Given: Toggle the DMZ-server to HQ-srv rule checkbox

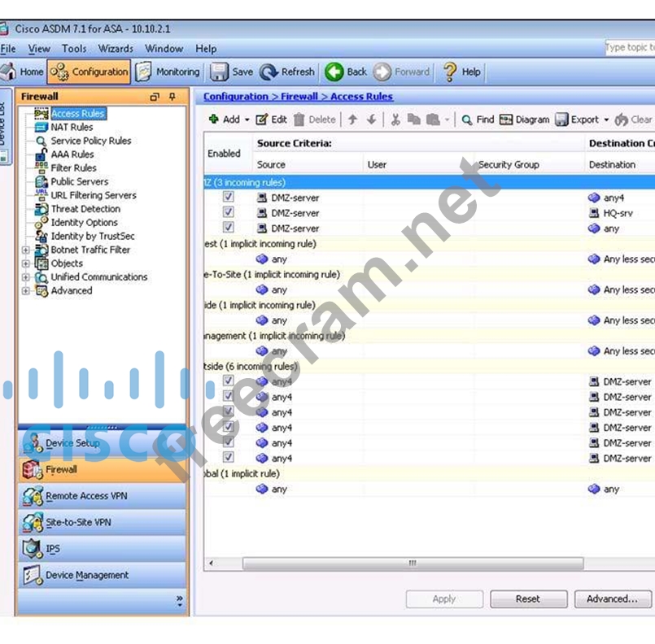Looking at the screenshot, I should click(x=229, y=213).
